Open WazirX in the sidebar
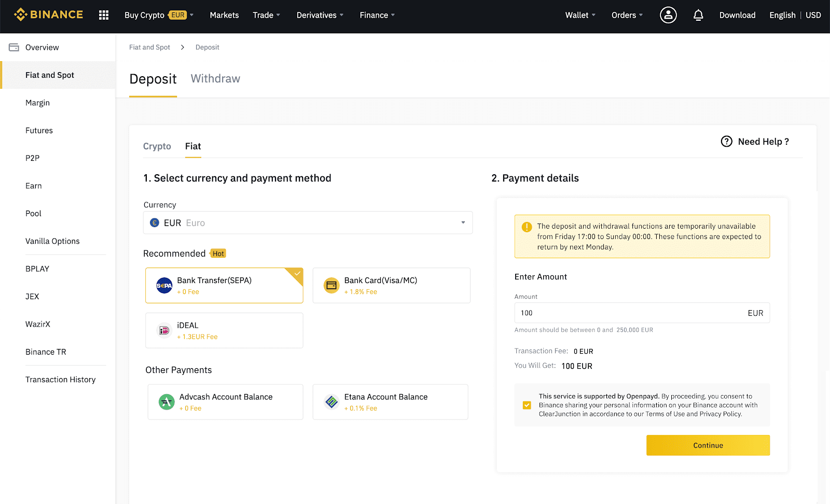This screenshot has height=504, width=830. click(38, 324)
